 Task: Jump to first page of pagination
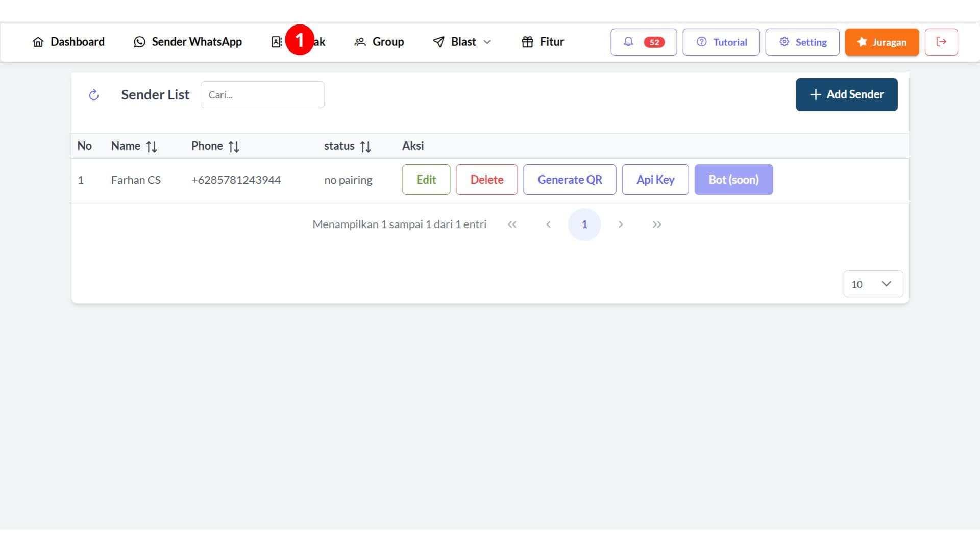point(512,224)
